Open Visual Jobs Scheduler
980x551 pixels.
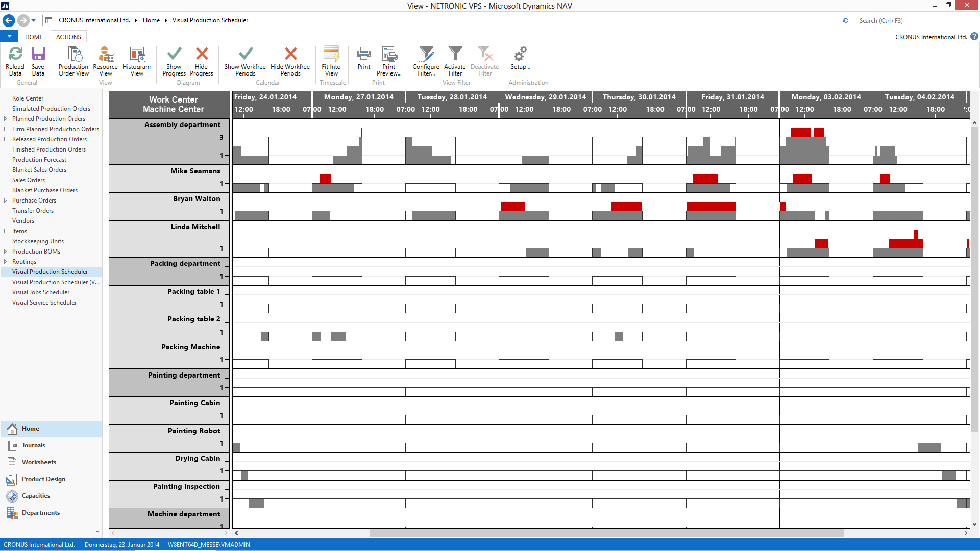pos(41,292)
